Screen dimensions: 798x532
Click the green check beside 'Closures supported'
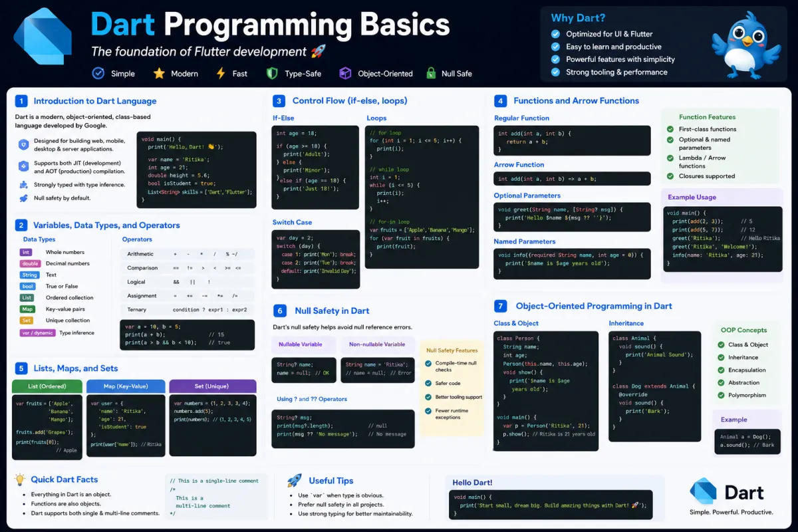(x=670, y=176)
